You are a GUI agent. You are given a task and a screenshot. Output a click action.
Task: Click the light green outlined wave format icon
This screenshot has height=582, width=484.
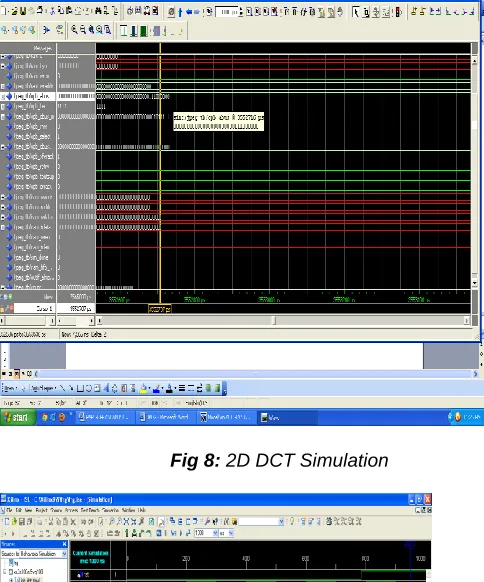(124, 30)
